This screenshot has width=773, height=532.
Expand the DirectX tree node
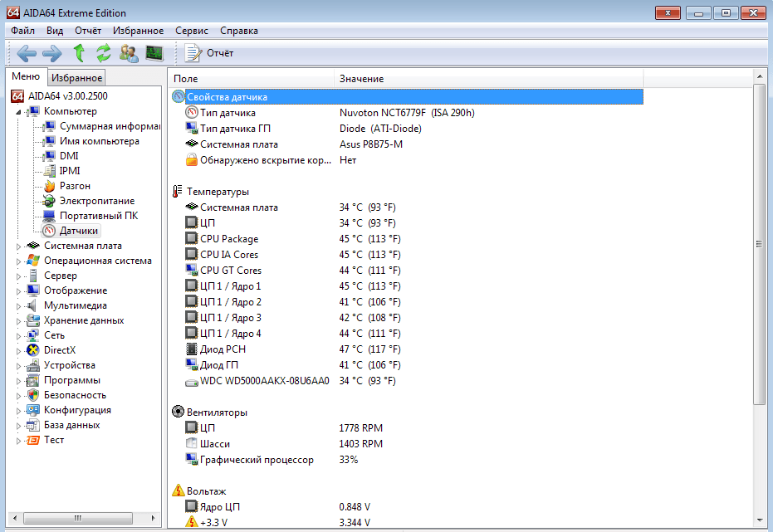pos(18,351)
